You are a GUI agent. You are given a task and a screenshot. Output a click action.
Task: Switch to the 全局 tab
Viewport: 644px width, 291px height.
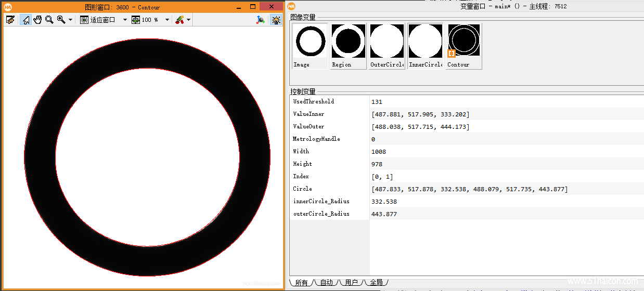point(376,283)
